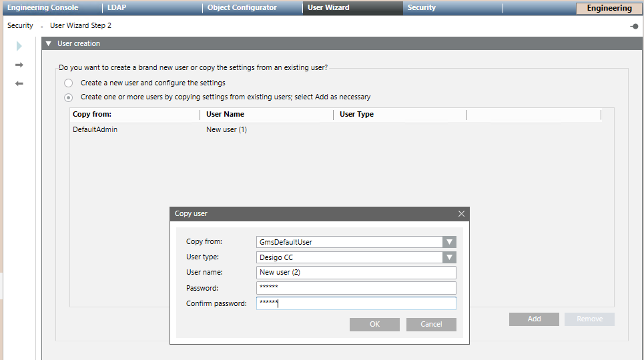Screen dimensions: 644x360
Task: Switch to the Object Configurator tab
Action: [242, 8]
